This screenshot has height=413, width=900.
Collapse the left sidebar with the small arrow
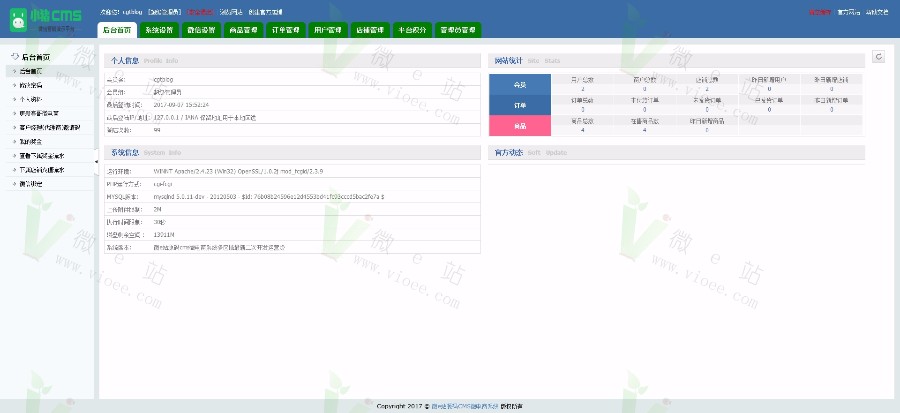(96, 162)
